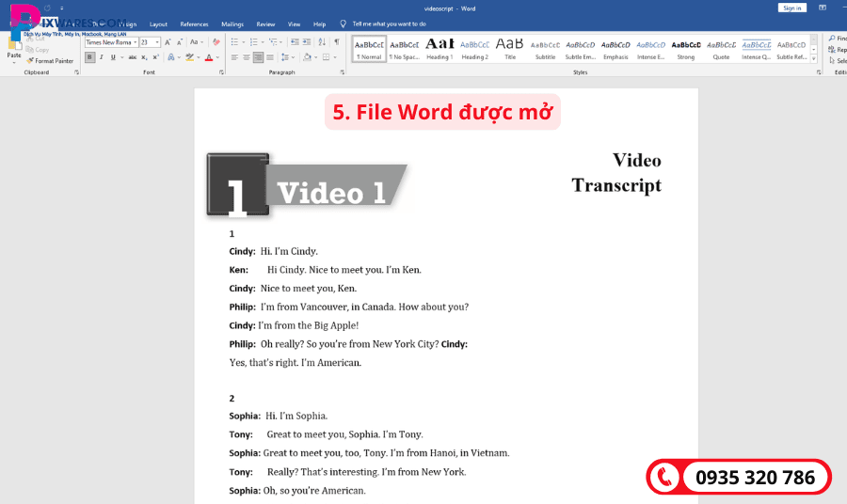
Task: Toggle bold formatting
Action: tap(90, 57)
